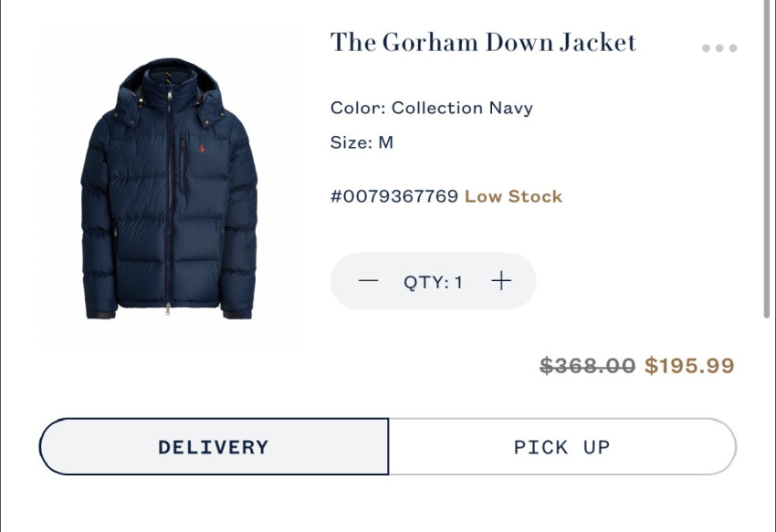Click item number #0079367769
776x532 pixels.
(x=393, y=196)
